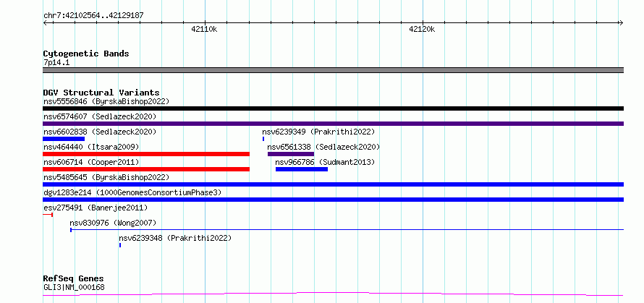The image size is (644, 303).
Task: Click the 7p14.1 band label
Action: coord(56,62)
